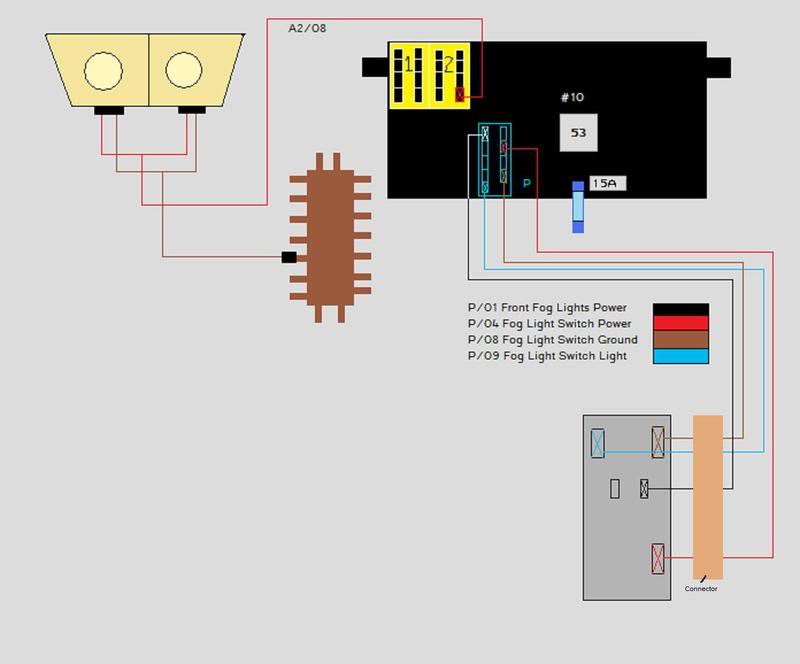Click the brown X terminal on the gray switch
This screenshot has width=800, height=664.
[x=658, y=442]
